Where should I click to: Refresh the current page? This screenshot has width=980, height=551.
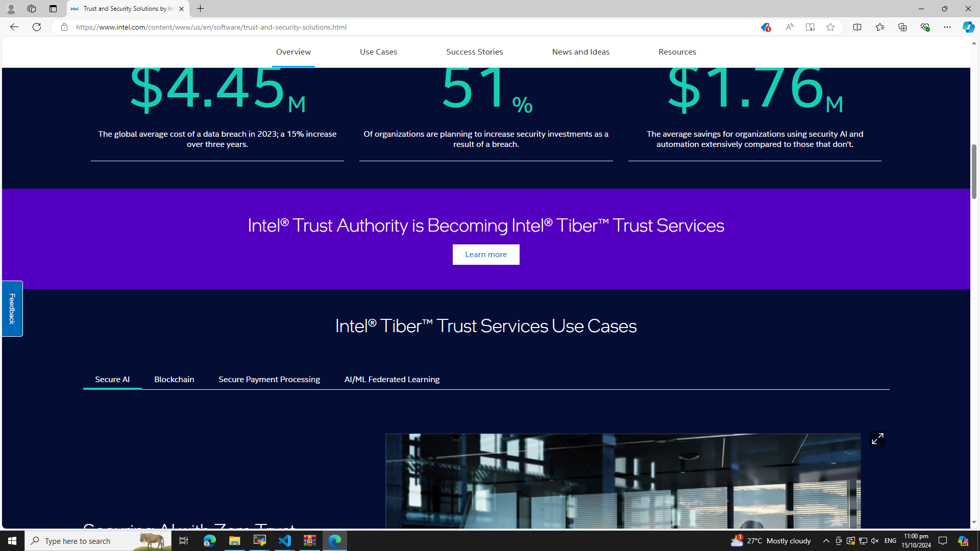[x=37, y=27]
